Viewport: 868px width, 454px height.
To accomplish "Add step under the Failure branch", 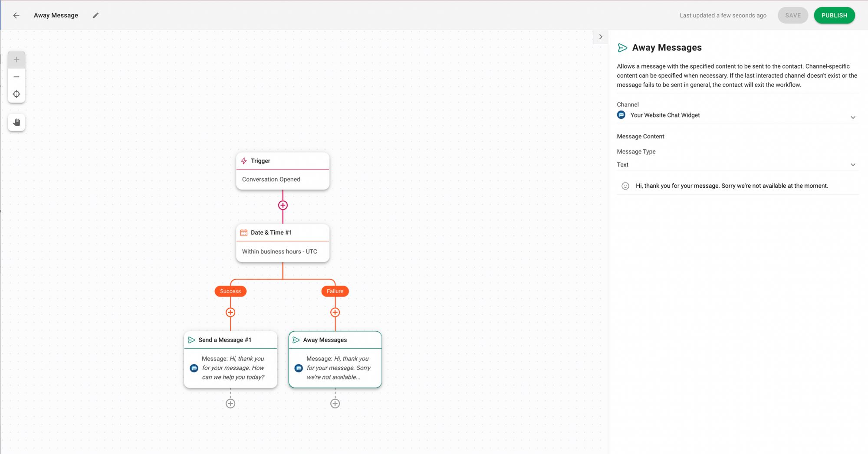I will pos(335,312).
